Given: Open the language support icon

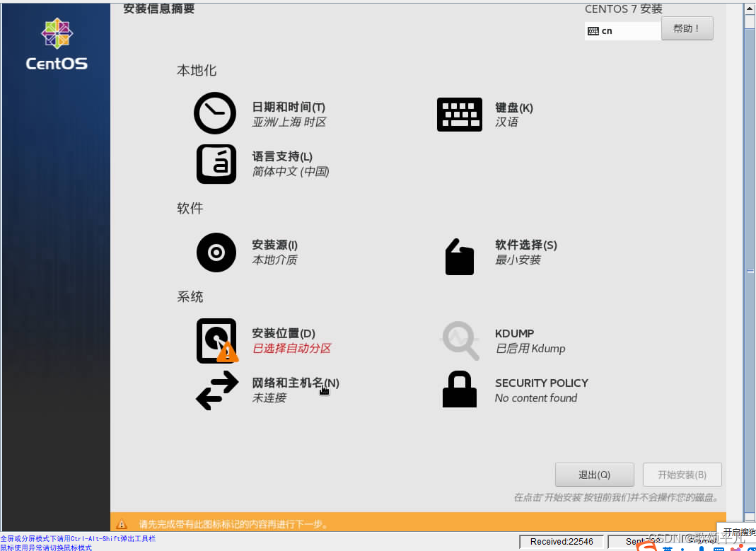Looking at the screenshot, I should click(x=216, y=164).
